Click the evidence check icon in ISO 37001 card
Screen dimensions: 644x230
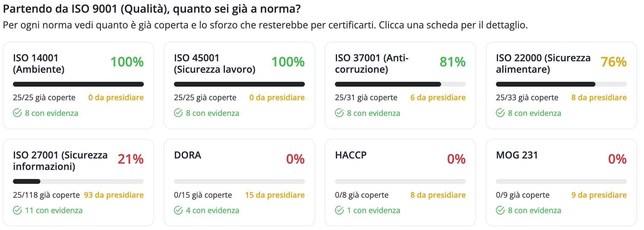pyautogui.click(x=339, y=113)
